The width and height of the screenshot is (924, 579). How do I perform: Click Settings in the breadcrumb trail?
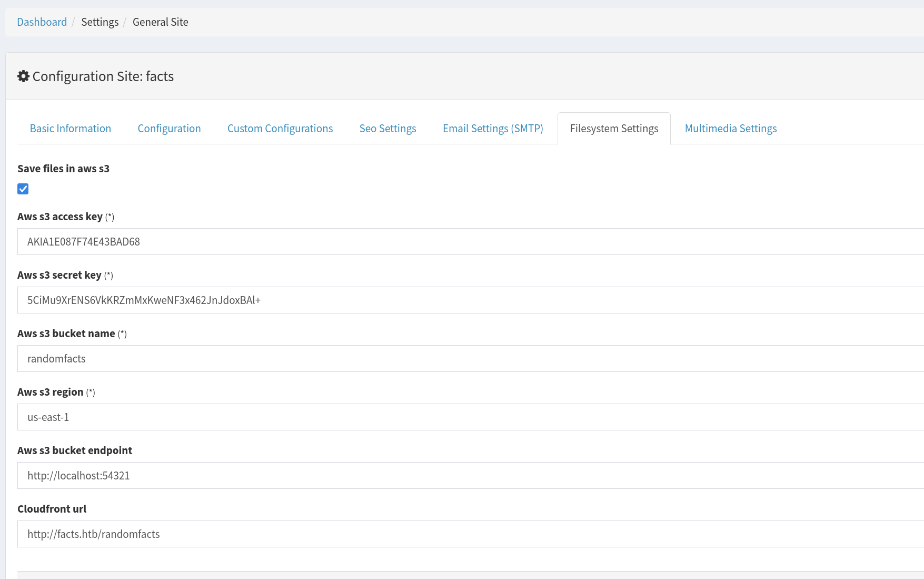(x=100, y=22)
